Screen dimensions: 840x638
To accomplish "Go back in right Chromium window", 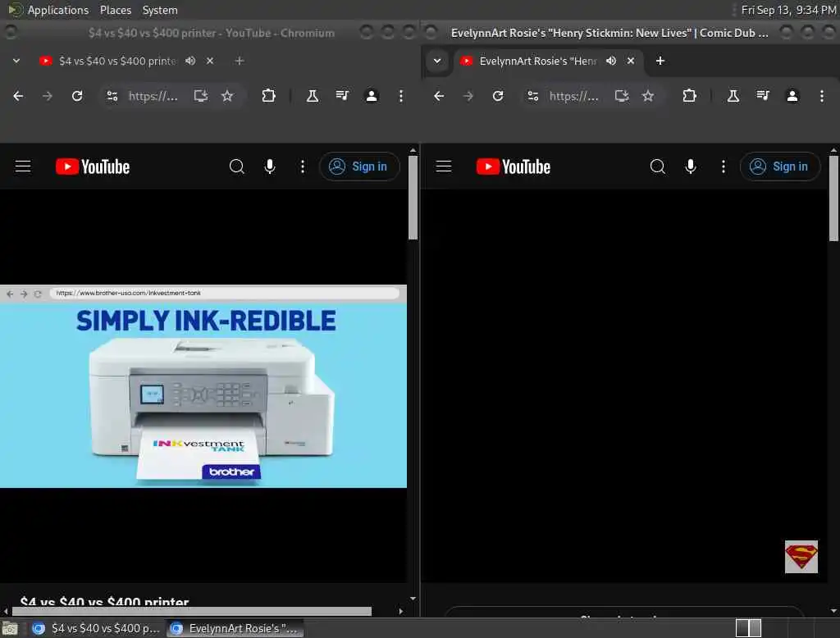I will point(439,96).
